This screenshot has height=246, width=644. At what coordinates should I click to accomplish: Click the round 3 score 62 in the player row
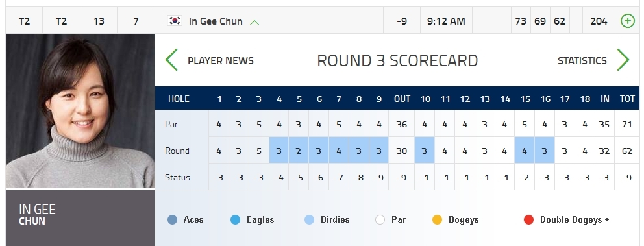(x=560, y=21)
